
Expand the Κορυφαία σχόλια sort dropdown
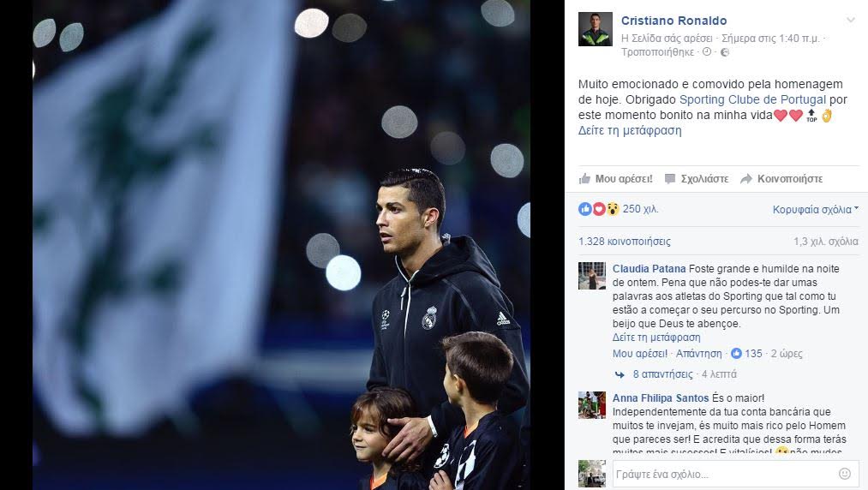[x=816, y=209]
